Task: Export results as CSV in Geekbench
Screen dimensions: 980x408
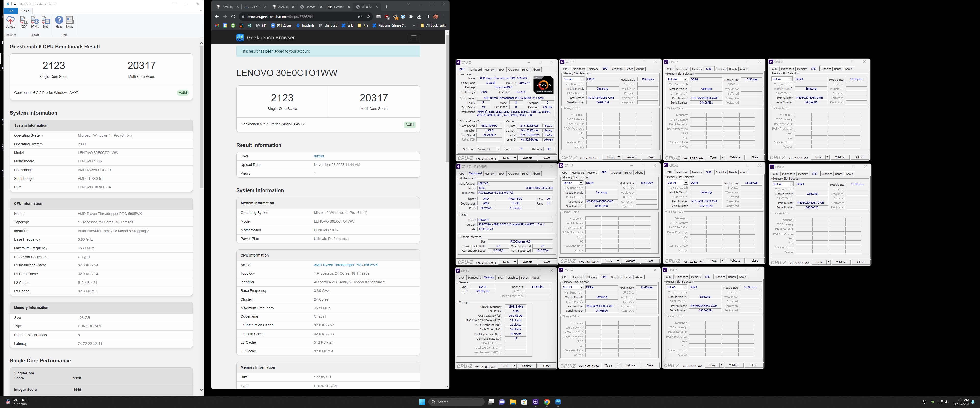Action: [24, 22]
